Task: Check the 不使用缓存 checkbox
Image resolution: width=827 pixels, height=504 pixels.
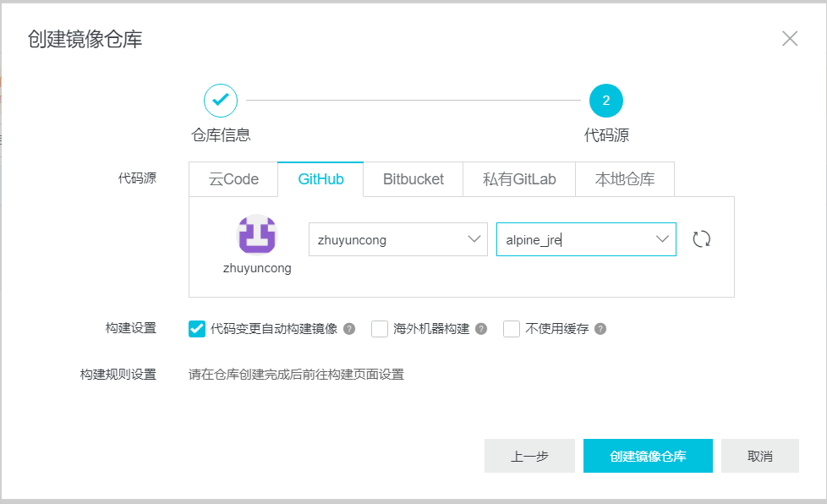Action: pos(512,329)
